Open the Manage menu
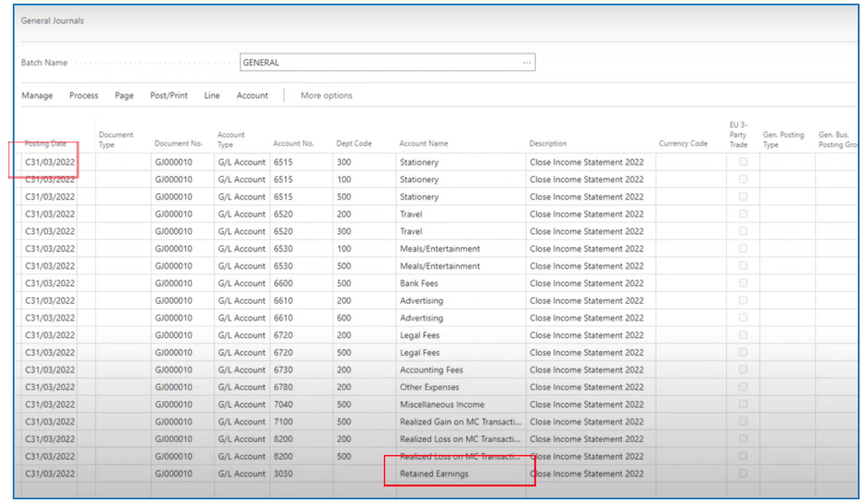 (x=37, y=95)
